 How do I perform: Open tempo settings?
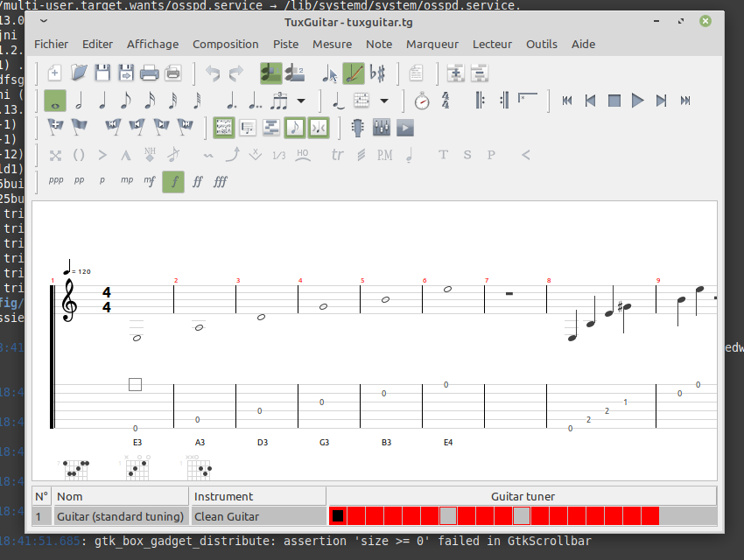(422, 101)
